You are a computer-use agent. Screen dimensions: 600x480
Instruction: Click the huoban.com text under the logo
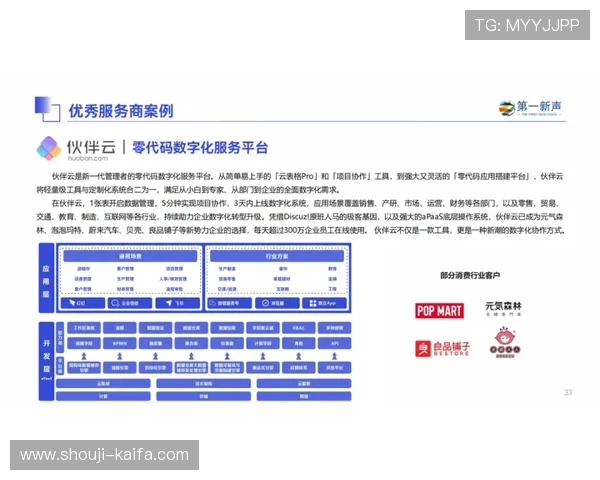pyautogui.click(x=88, y=158)
